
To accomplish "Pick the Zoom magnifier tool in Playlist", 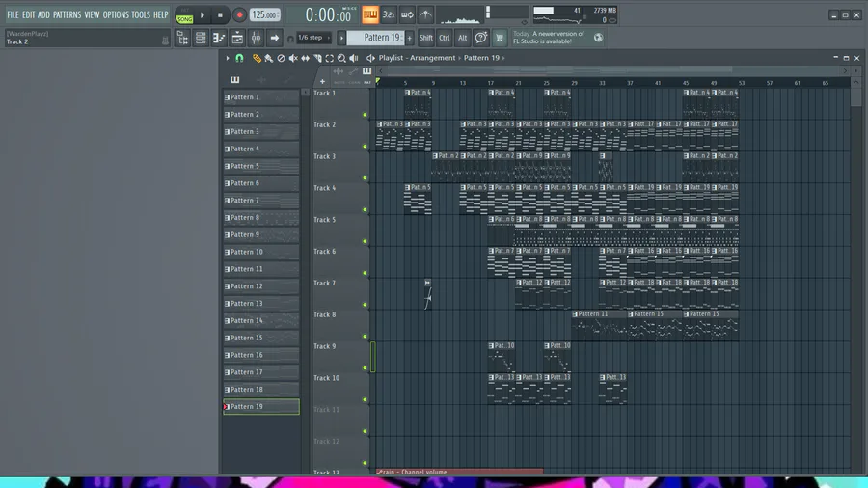I will (341, 58).
